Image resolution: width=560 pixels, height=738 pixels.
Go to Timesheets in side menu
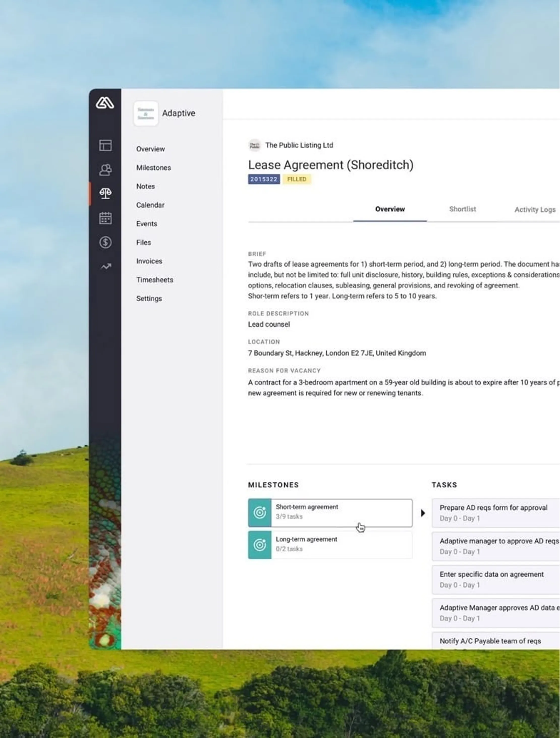155,280
